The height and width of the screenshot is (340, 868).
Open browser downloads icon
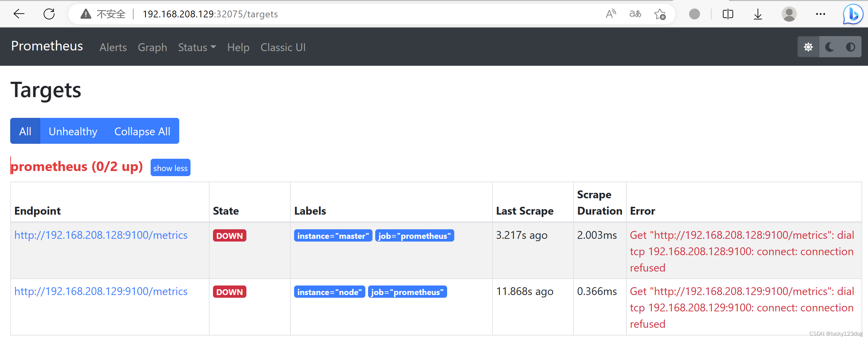click(758, 14)
